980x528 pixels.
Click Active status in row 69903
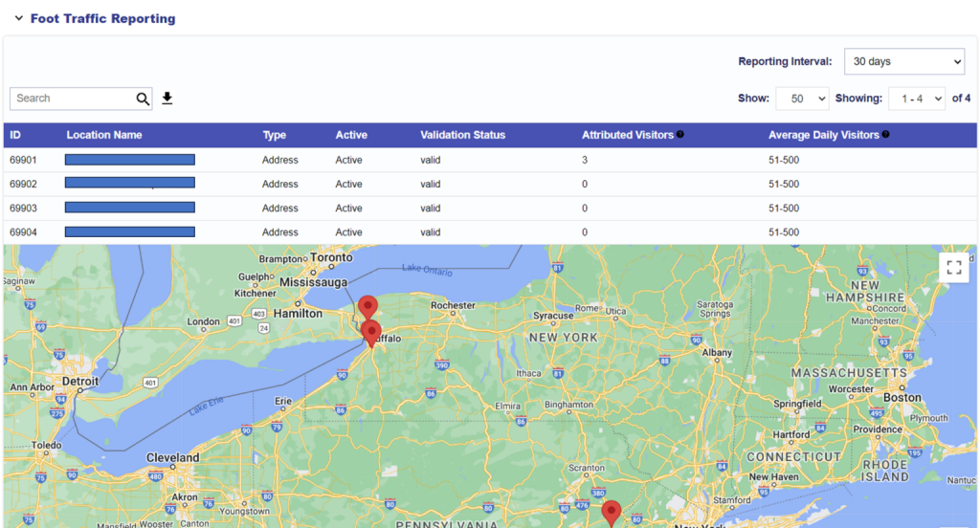(x=348, y=209)
